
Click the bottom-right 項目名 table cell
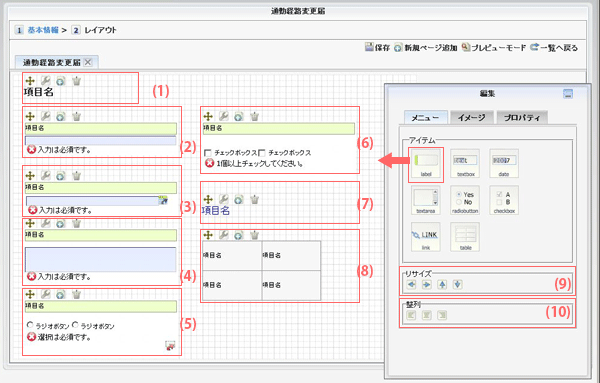tap(291, 285)
